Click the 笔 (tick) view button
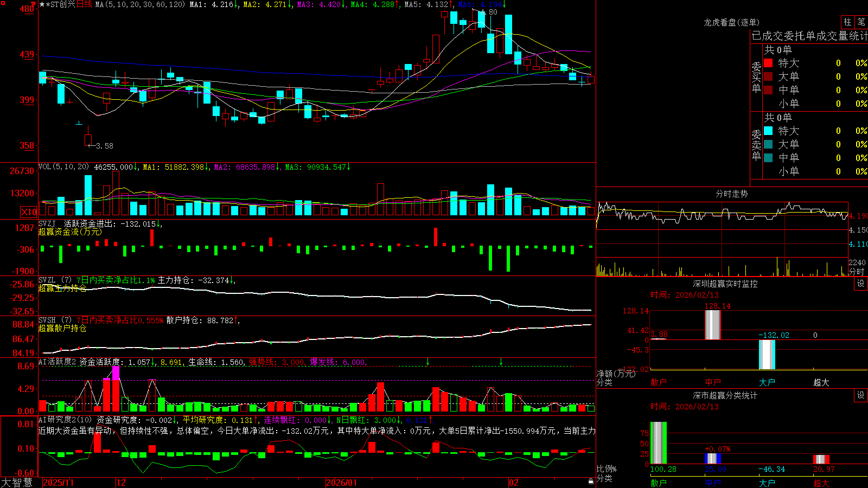 pos(861,22)
